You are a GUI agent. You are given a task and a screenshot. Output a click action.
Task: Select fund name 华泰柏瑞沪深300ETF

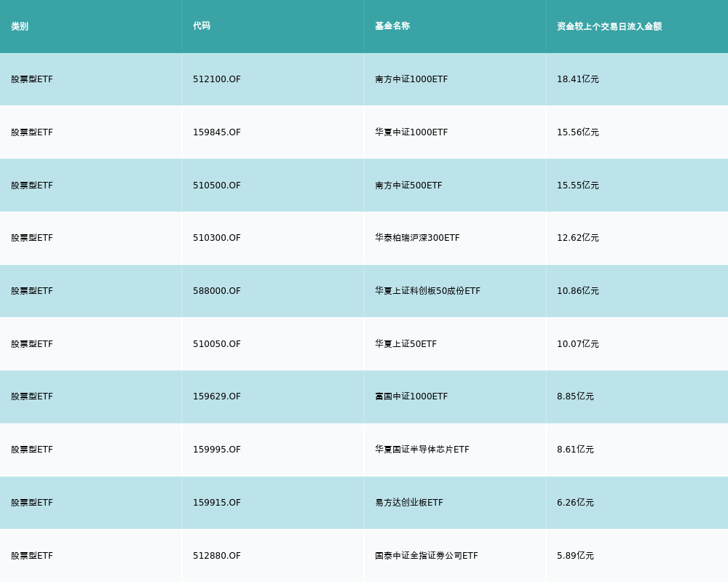click(417, 238)
